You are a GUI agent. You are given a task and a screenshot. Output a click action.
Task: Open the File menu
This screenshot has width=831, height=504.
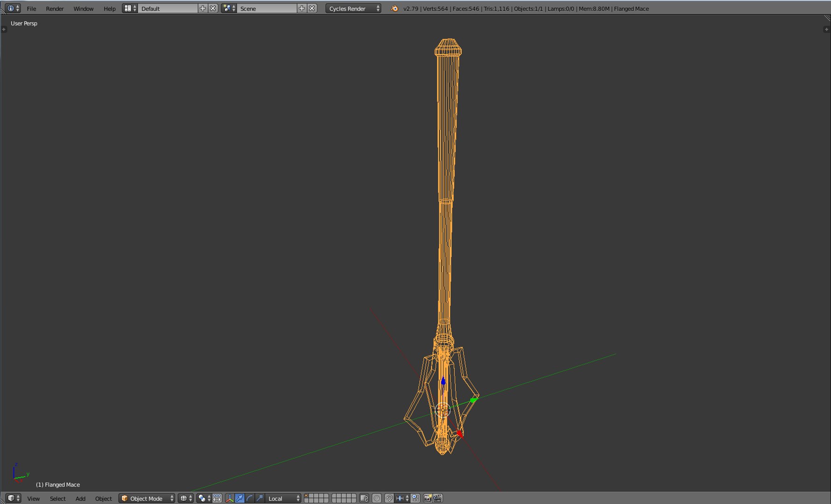pos(31,8)
